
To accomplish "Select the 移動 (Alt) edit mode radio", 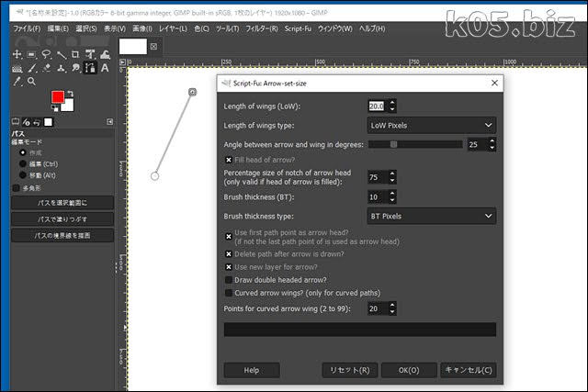I will (x=23, y=175).
